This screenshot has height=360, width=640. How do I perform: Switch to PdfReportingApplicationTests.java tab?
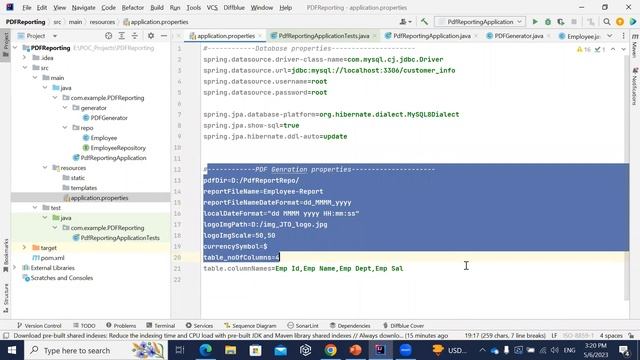(324, 36)
